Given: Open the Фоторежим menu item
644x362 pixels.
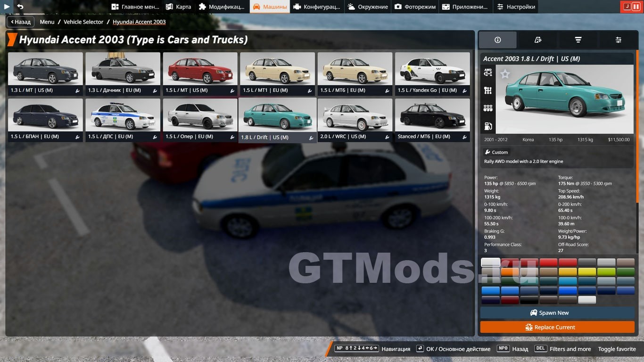Looking at the screenshot, I should pyautogui.click(x=415, y=7).
